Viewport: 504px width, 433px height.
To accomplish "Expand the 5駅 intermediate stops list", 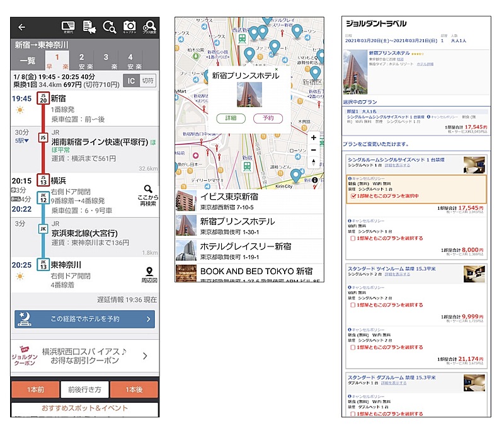I will click(22, 141).
